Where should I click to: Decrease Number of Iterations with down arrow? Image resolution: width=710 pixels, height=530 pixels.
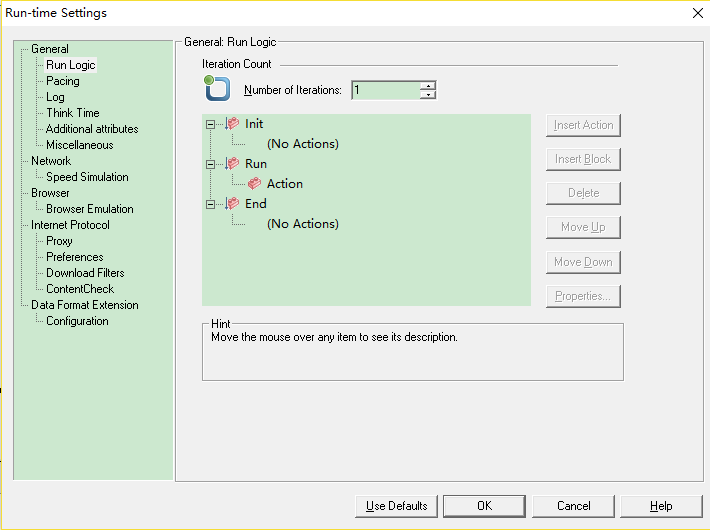pos(428,94)
